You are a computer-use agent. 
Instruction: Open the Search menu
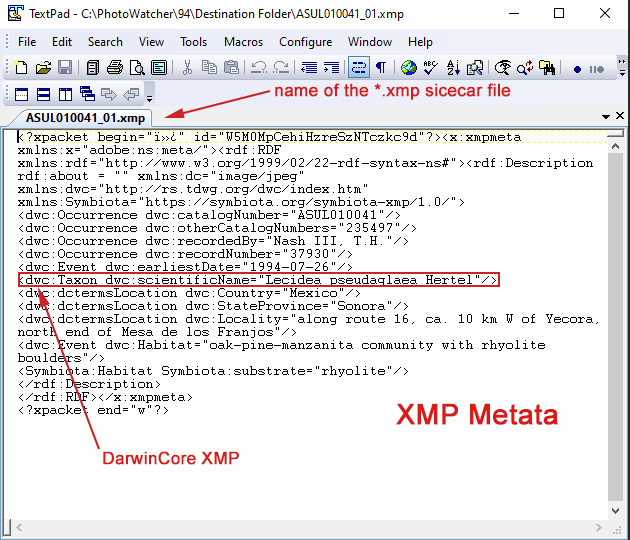pyautogui.click(x=105, y=42)
